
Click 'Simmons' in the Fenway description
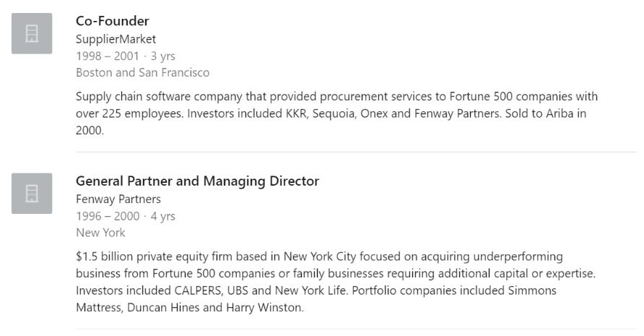pos(532,290)
